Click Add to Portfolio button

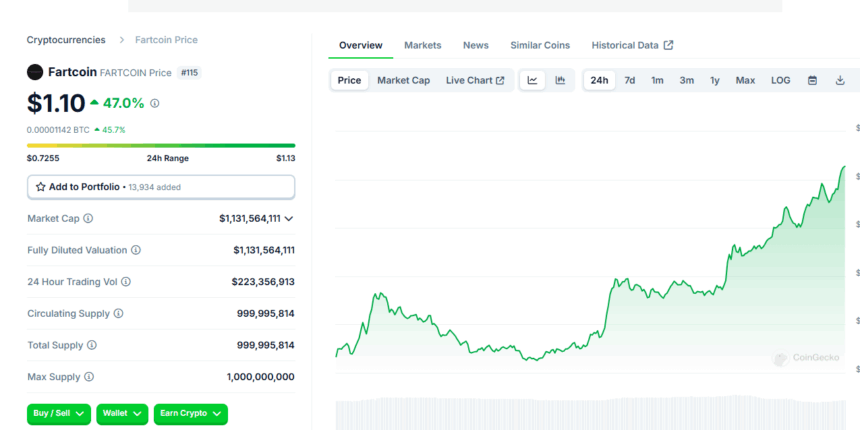[161, 187]
